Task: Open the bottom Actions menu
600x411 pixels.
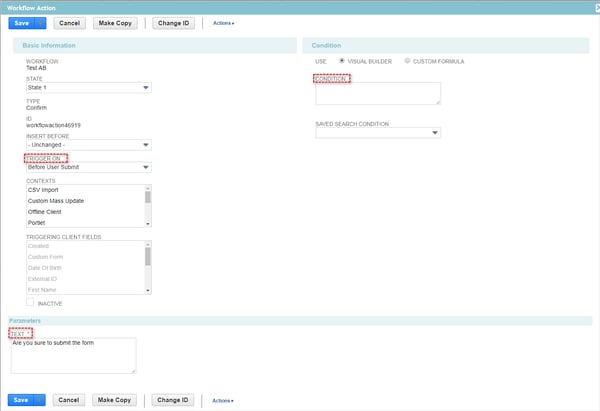Action: pos(223,401)
